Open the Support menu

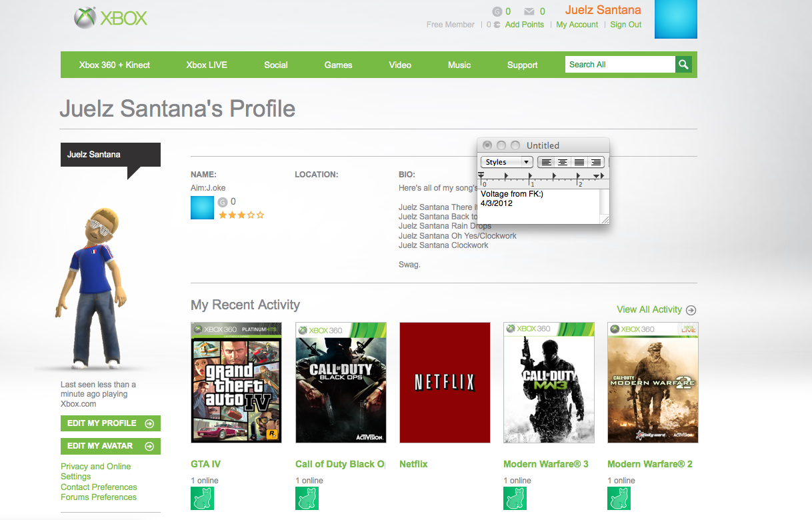[x=523, y=65]
